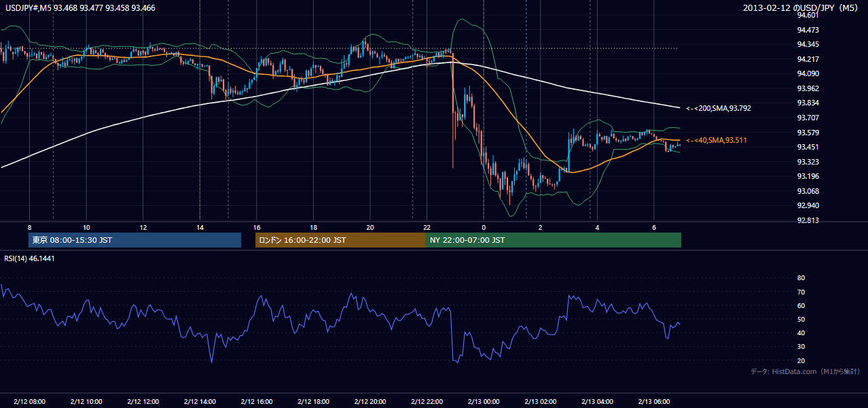Click price axis value 93.834

click(x=807, y=103)
